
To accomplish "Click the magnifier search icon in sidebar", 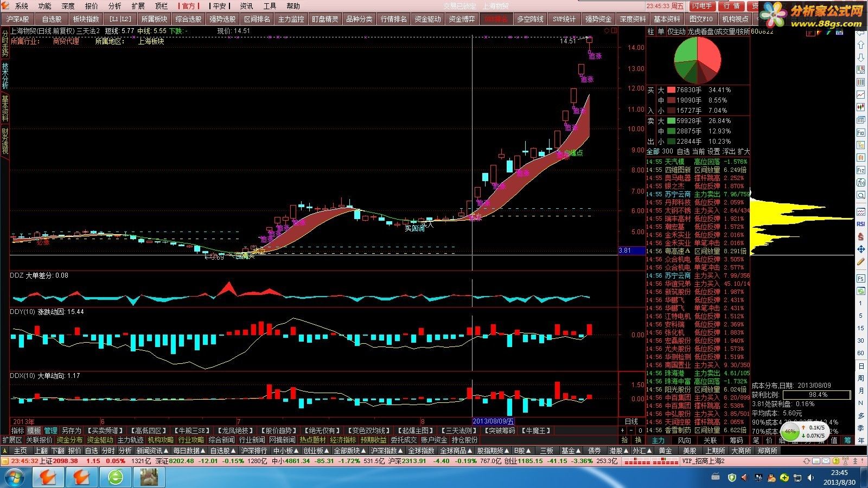I will pos(860,195).
